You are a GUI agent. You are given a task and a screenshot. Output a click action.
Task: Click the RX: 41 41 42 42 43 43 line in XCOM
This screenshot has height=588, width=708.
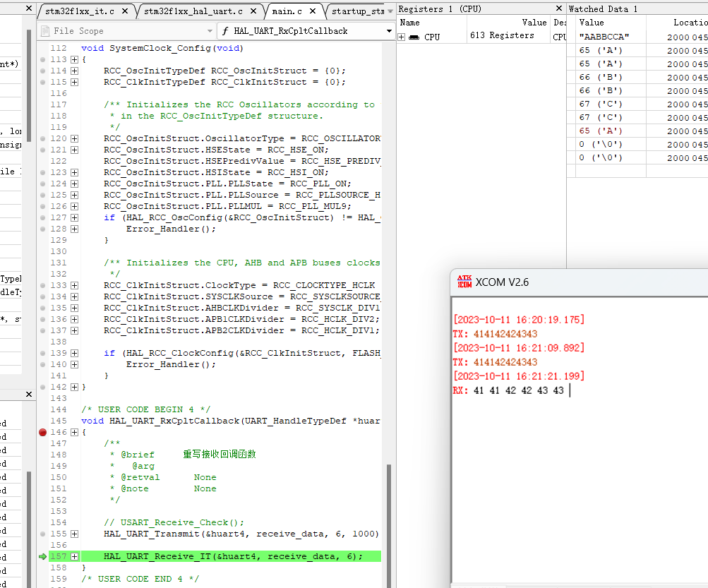pyautogui.click(x=508, y=390)
